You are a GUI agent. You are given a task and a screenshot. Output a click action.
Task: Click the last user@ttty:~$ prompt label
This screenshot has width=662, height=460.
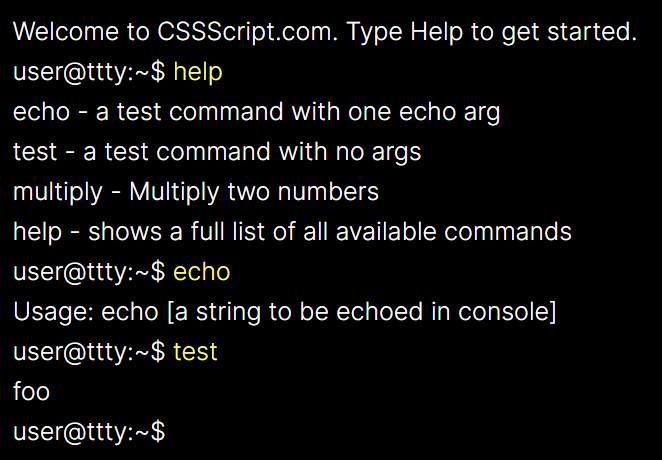(89, 432)
